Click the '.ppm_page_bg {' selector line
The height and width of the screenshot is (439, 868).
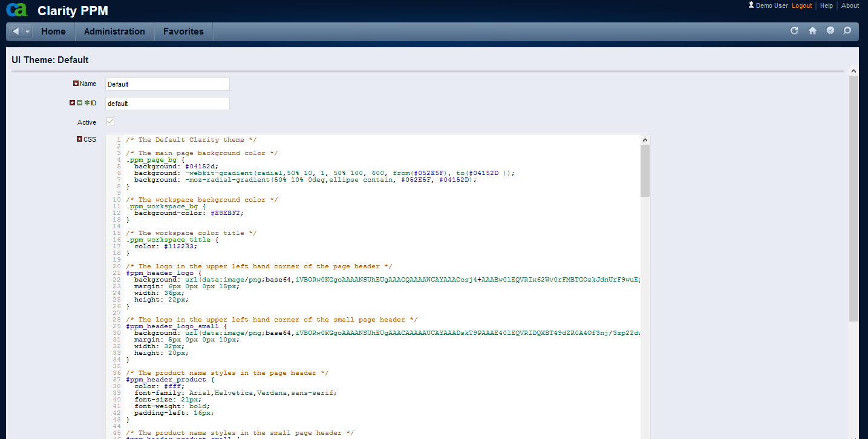coord(155,160)
